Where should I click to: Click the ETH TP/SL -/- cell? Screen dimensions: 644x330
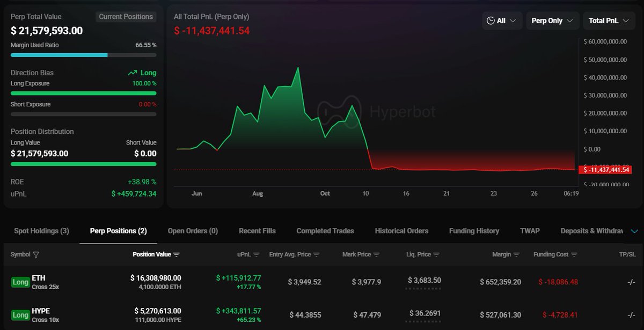631,282
